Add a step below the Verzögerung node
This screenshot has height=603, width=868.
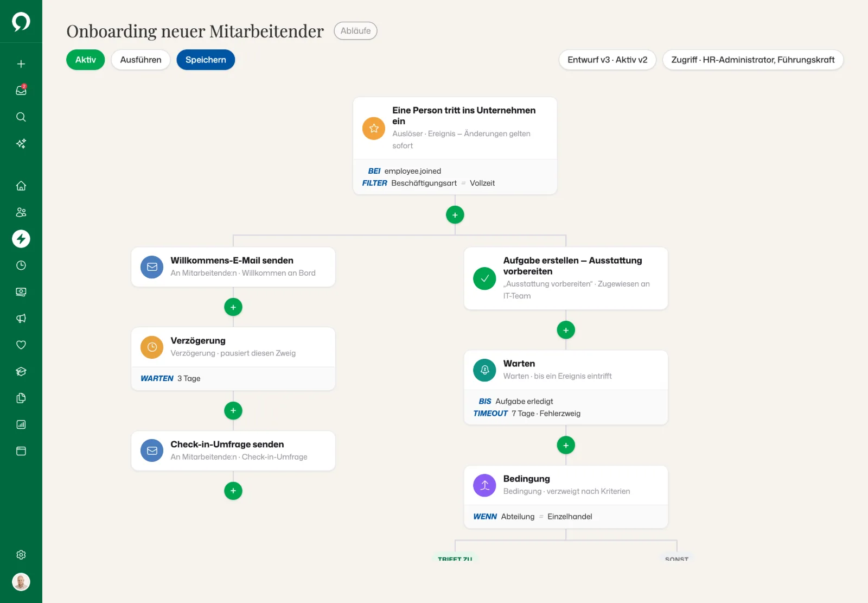233,411
